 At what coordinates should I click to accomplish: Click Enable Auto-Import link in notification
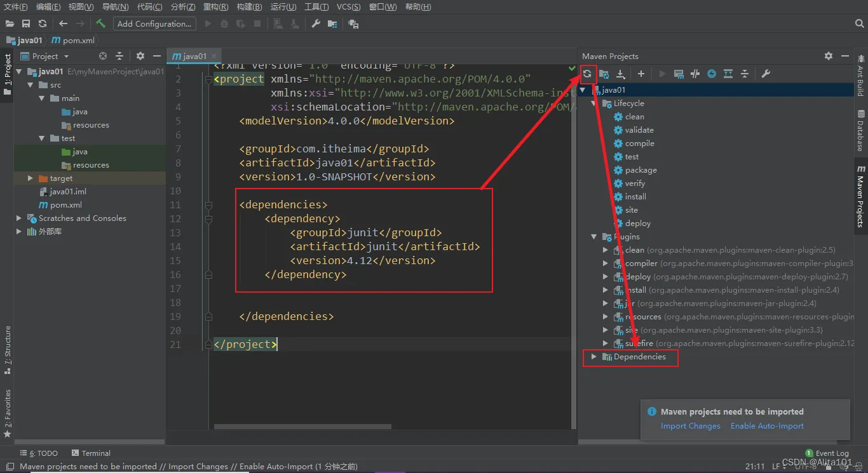pyautogui.click(x=767, y=426)
